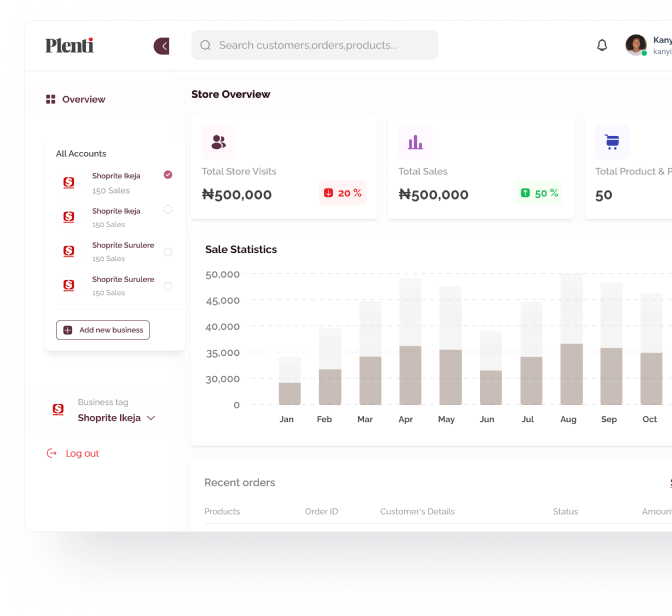Click the user profile avatar photo
This screenshot has height=616, width=672.
(636, 45)
